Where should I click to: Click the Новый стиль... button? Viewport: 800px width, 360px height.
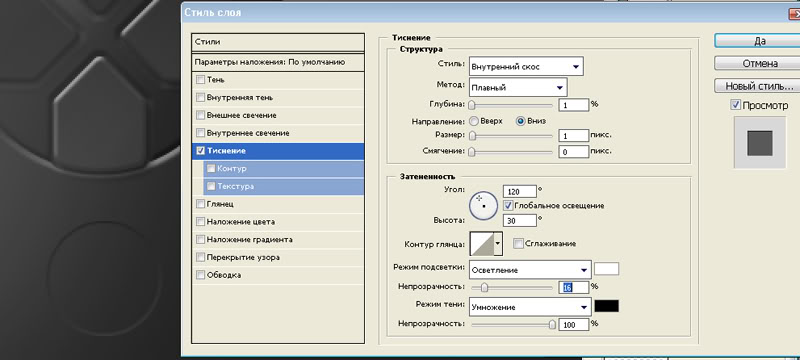759,86
